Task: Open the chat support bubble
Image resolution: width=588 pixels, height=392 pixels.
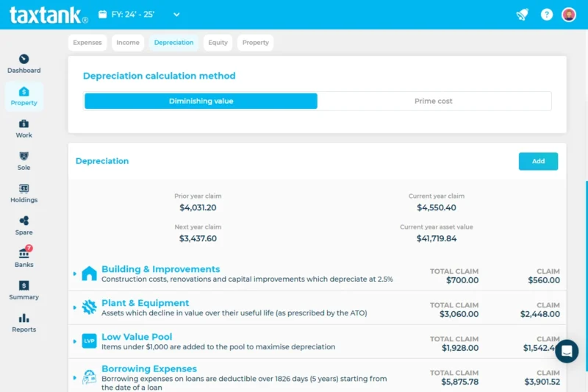Action: coord(566,351)
